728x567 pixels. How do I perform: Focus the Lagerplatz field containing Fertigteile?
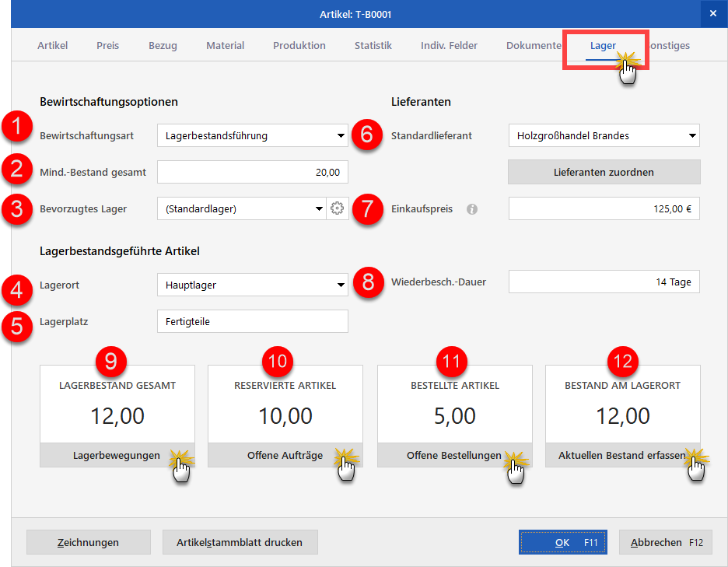click(253, 321)
